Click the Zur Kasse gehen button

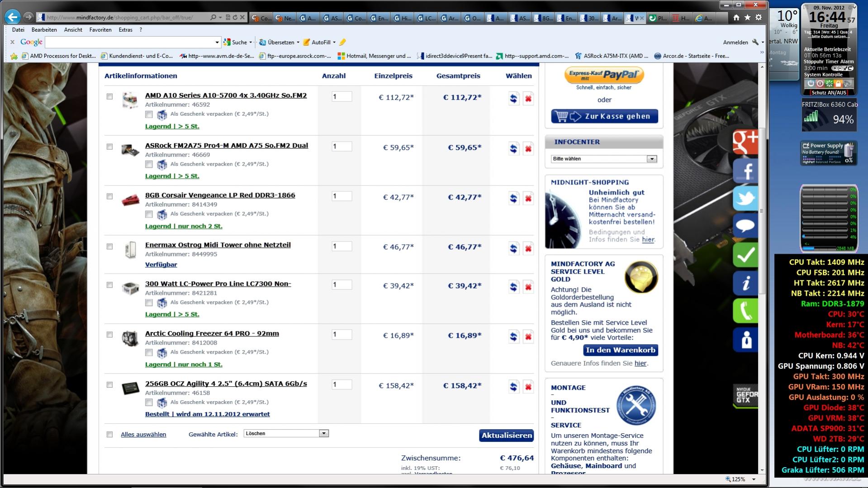[x=604, y=116]
